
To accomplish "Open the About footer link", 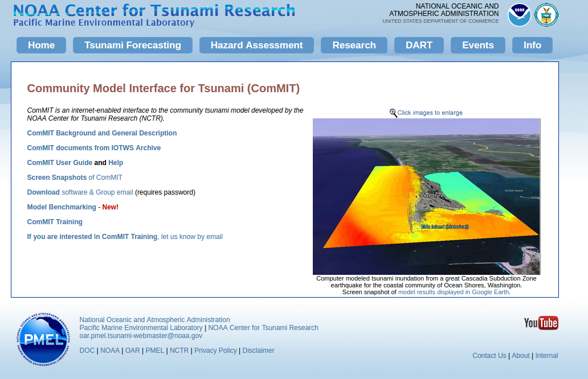I will [521, 356].
